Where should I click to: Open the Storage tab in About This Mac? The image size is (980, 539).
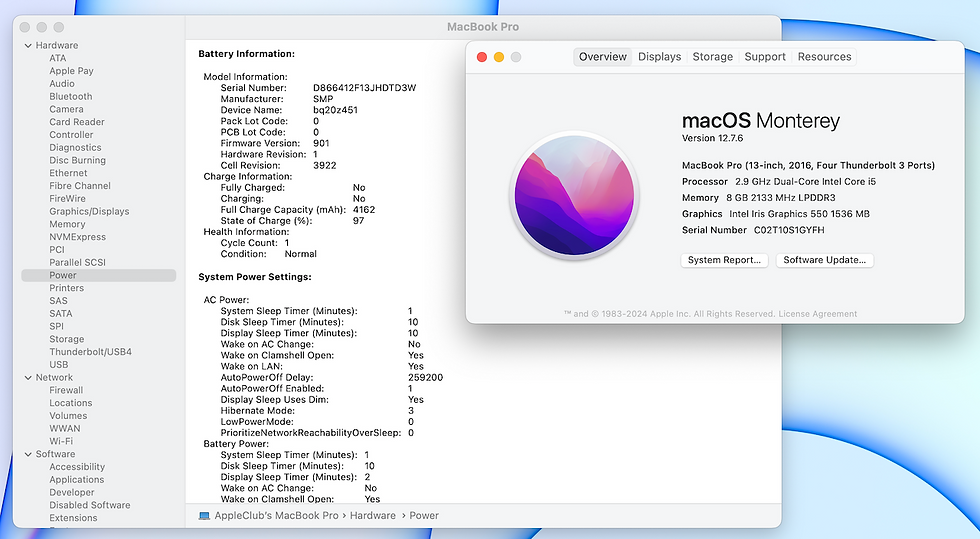[712, 57]
